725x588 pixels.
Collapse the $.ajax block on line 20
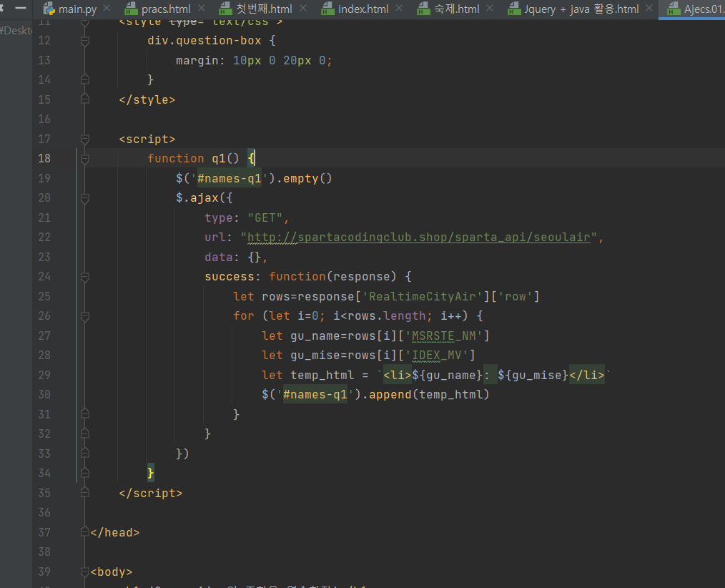(x=85, y=198)
